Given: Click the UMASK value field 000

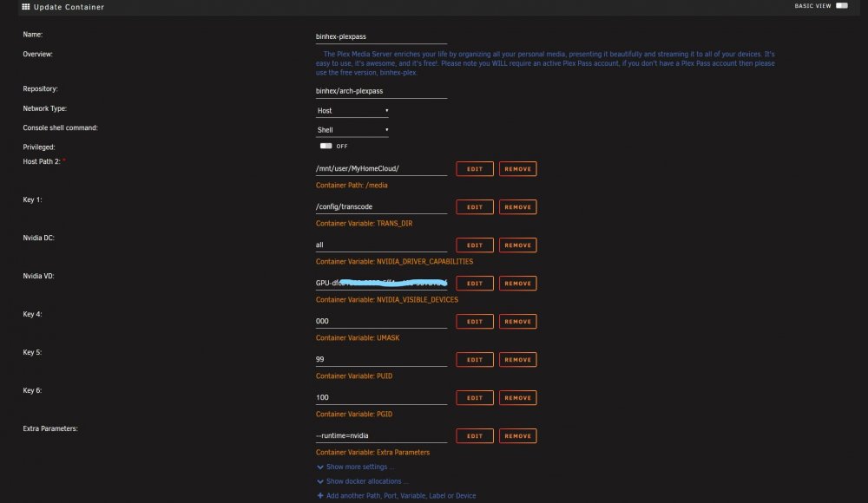Looking at the screenshot, I should (x=381, y=322).
